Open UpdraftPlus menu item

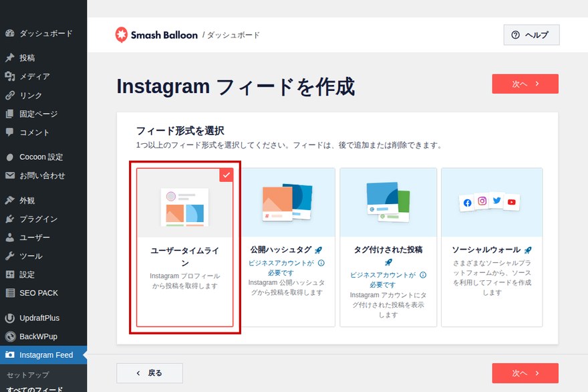coord(43,318)
